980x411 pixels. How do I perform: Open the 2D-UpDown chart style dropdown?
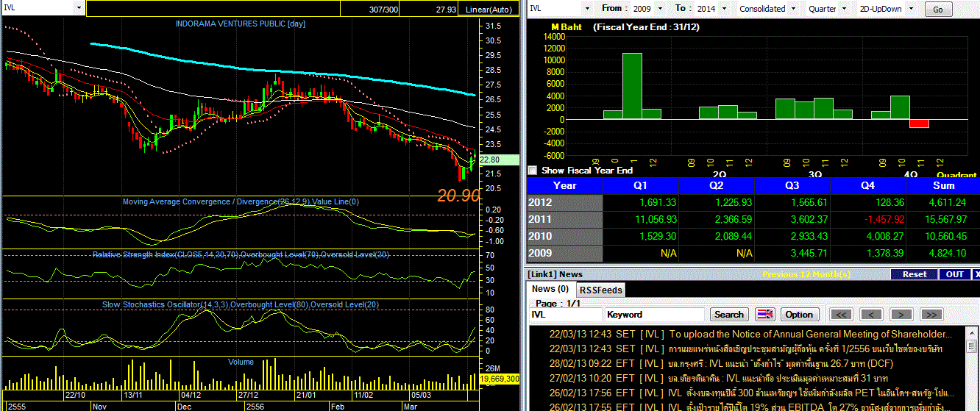(x=912, y=9)
